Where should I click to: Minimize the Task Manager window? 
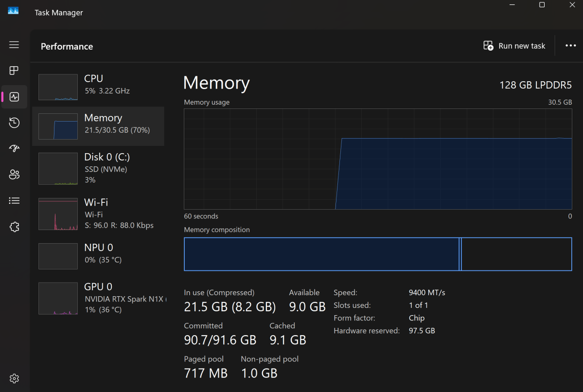[x=512, y=5]
